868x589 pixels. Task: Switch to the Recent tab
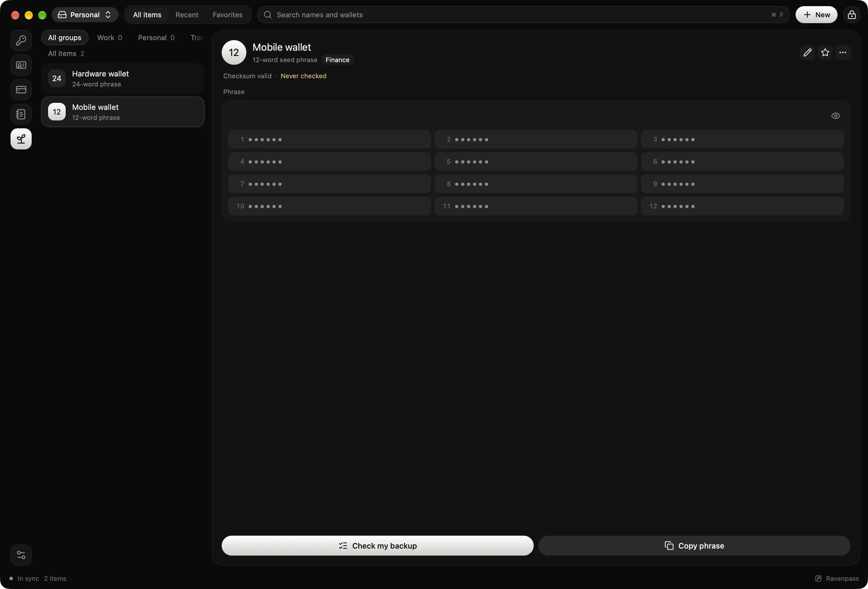(187, 15)
